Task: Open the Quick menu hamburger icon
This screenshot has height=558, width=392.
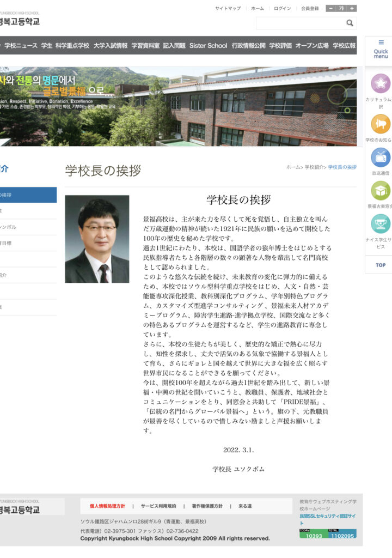Action: [381, 43]
